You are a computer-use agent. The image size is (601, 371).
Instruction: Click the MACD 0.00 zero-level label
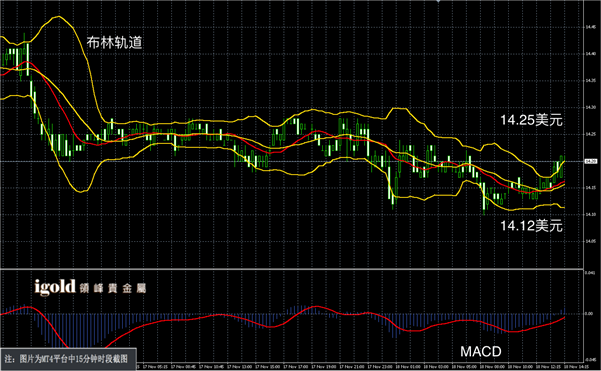(589, 314)
